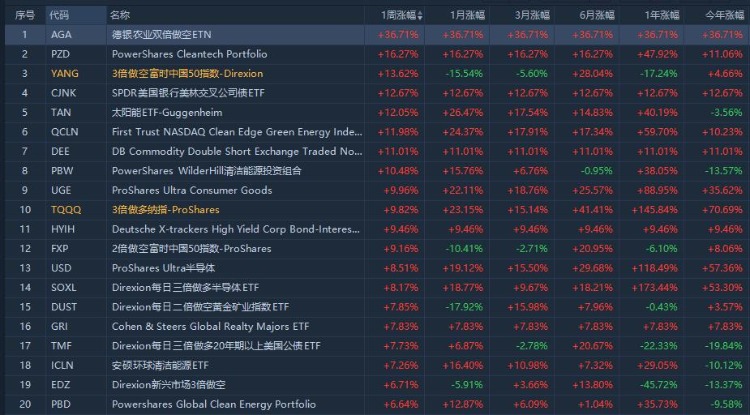Open DB Commodity Double Short name
The height and width of the screenshot is (415, 750).
tap(237, 151)
